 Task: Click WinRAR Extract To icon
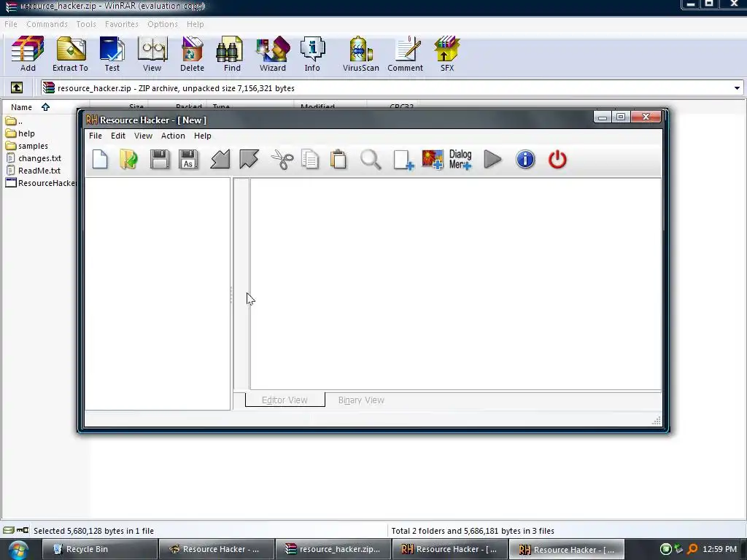[71, 54]
